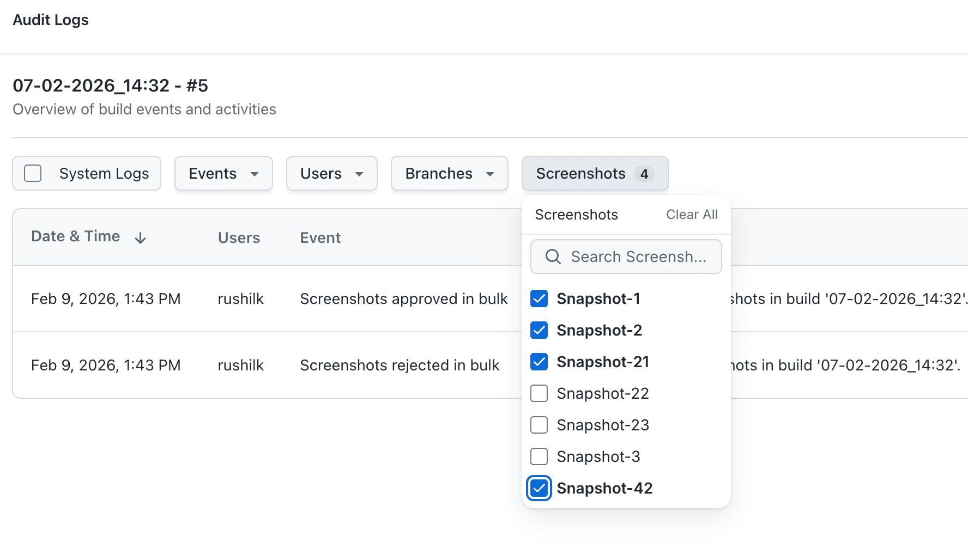Image resolution: width=968 pixels, height=560 pixels.
Task: Uncheck the Snapshot-42 filter
Action: [539, 488]
